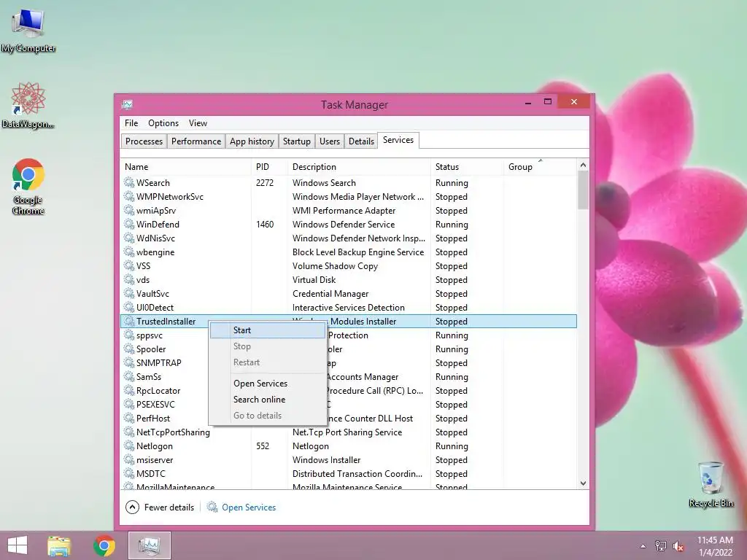This screenshot has width=747, height=560.
Task: Launch Google Chrome from the desktop icon
Action: (28, 187)
